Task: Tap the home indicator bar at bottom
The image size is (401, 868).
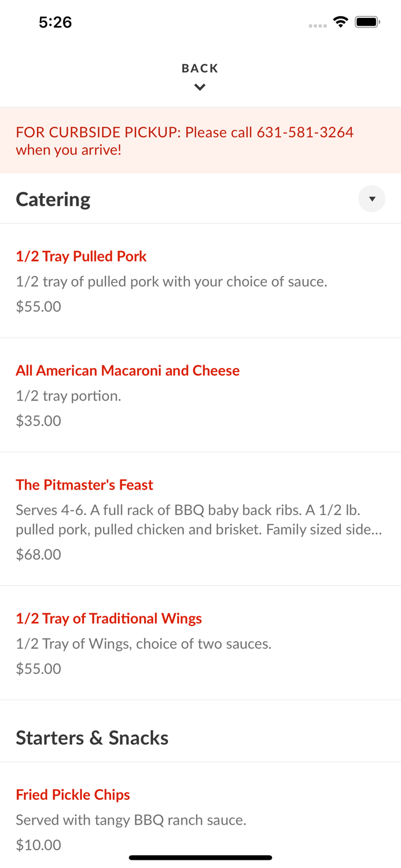Action: click(200, 857)
